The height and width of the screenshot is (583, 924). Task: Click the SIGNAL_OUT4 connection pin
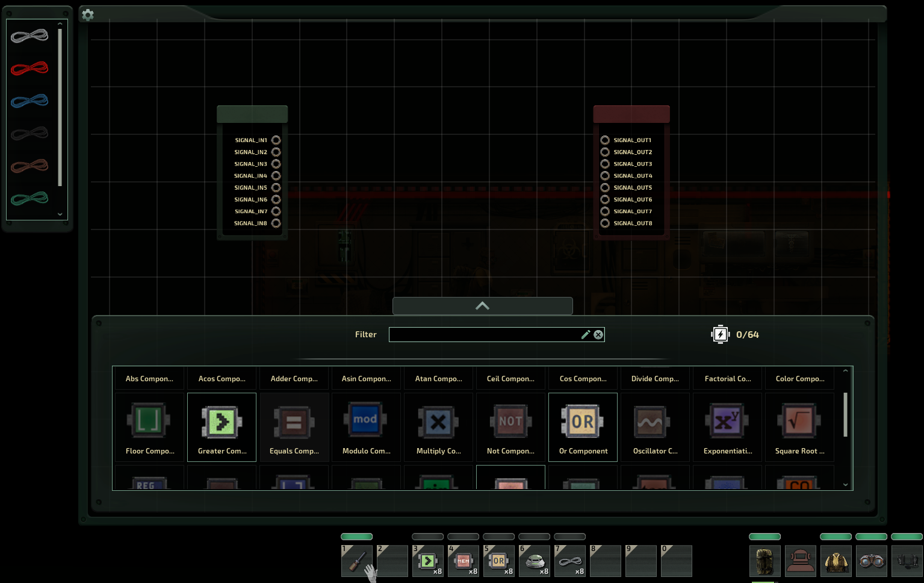coord(605,176)
